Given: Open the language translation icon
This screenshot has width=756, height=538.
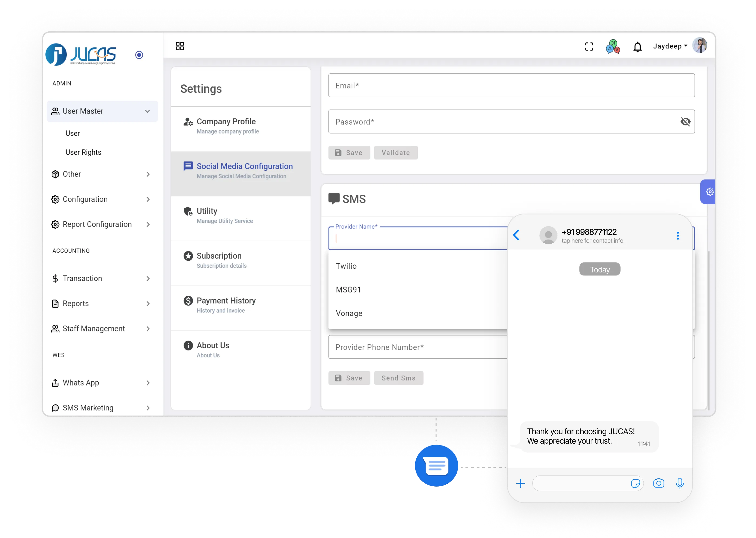Looking at the screenshot, I should pyautogui.click(x=612, y=47).
